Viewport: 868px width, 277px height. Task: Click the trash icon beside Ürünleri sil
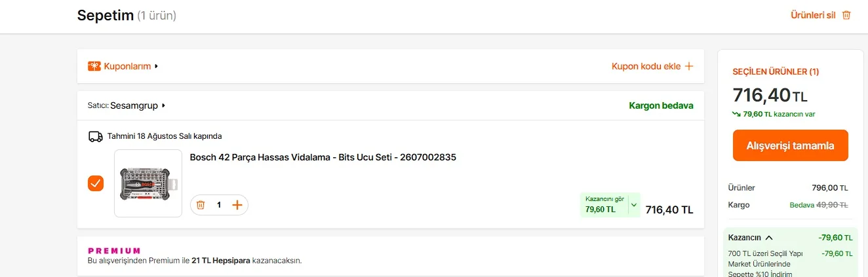846,15
